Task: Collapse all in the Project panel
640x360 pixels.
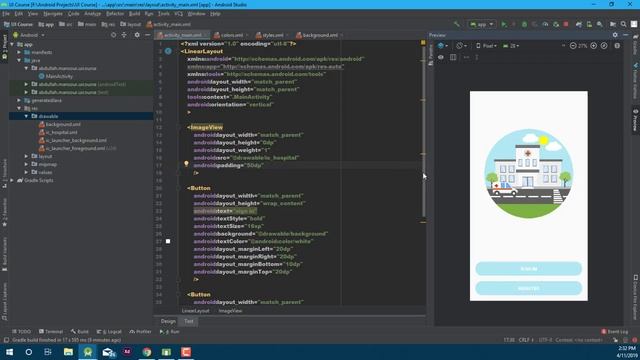Action: pyautogui.click(x=124, y=35)
